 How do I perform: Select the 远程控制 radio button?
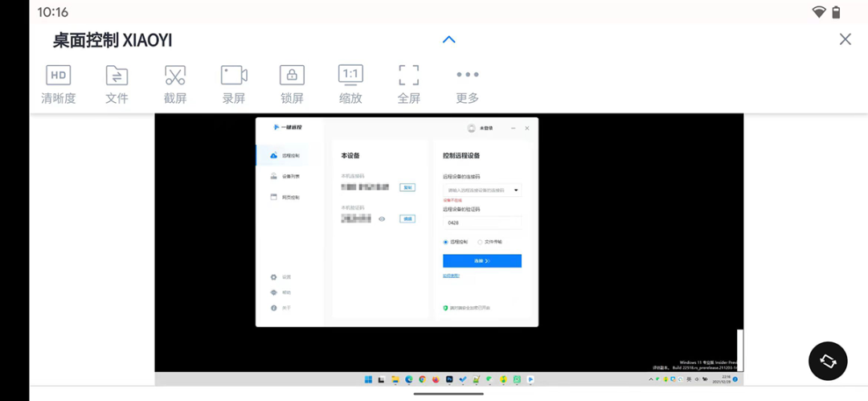[x=445, y=242]
